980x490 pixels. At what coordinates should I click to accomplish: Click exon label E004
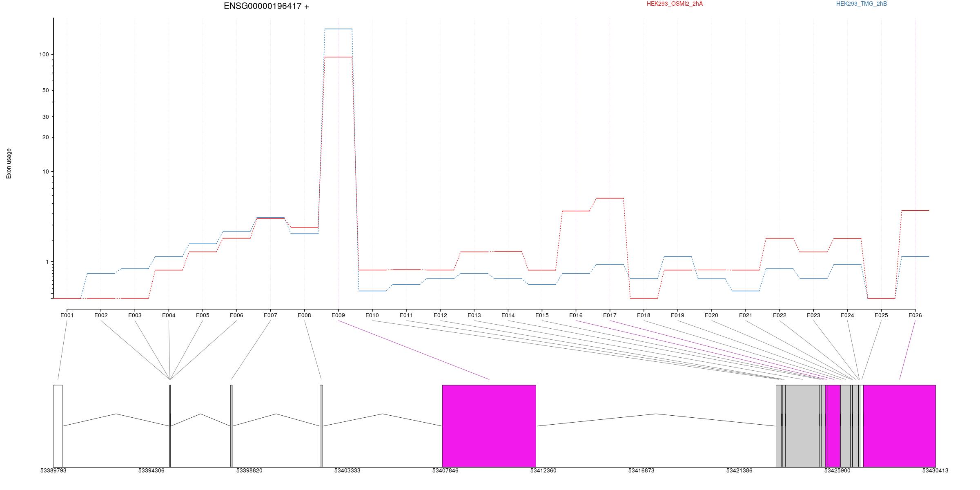pyautogui.click(x=169, y=315)
